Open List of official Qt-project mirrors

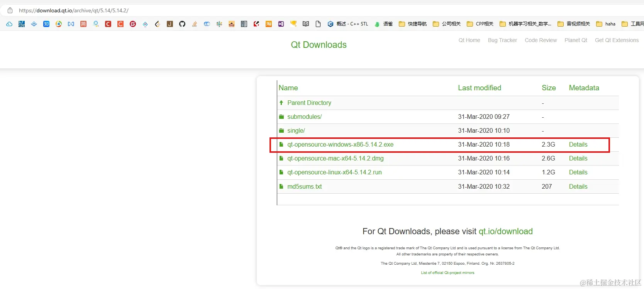[x=447, y=272]
